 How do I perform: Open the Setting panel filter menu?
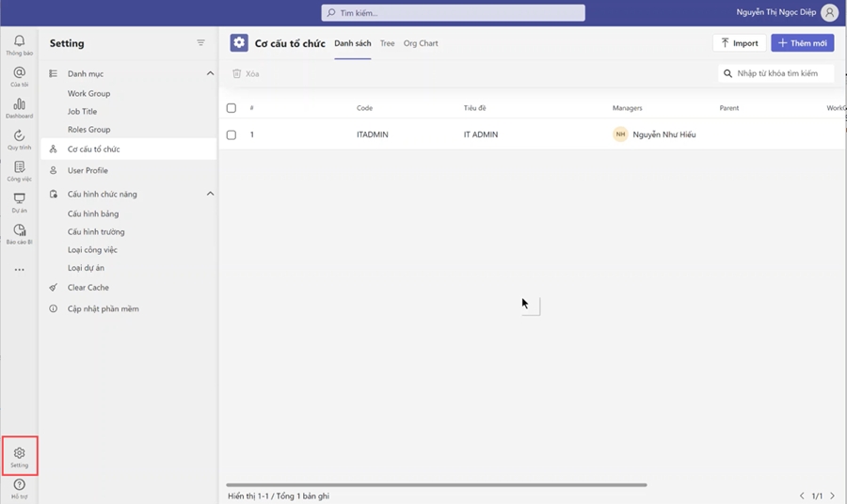pos(200,43)
